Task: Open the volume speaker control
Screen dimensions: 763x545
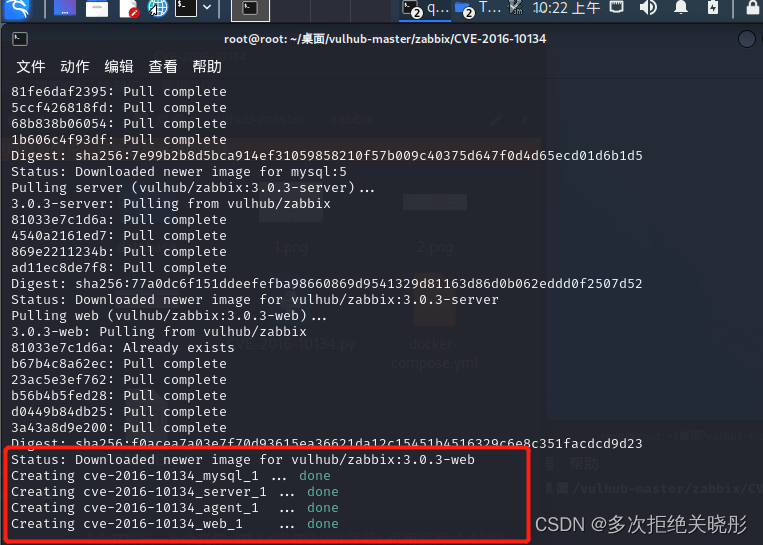Action: click(x=648, y=7)
